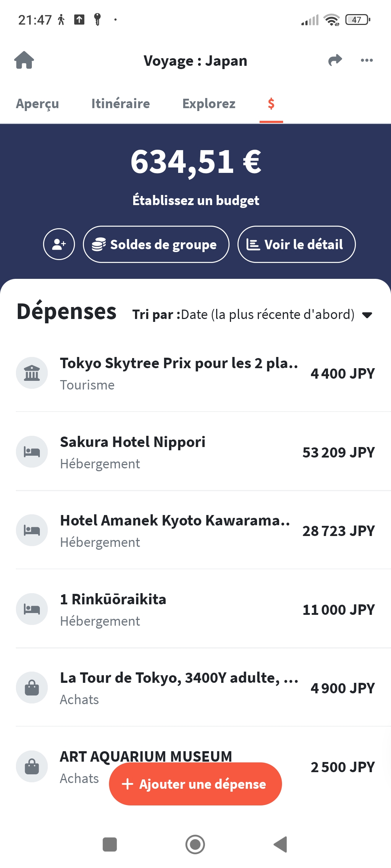Screen dimensions: 391x868
Task: Tap the Établissez un budget link
Action: (195, 200)
